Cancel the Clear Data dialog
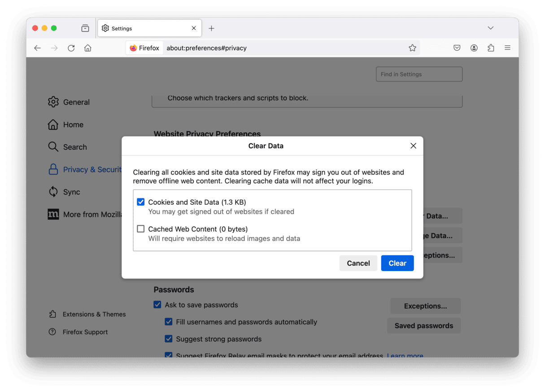545x392 pixels. [358, 263]
